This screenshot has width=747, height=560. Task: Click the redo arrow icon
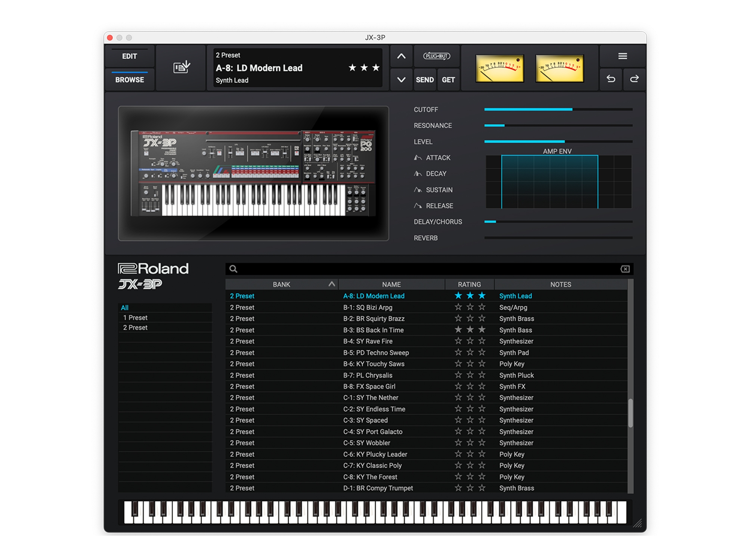click(x=634, y=79)
